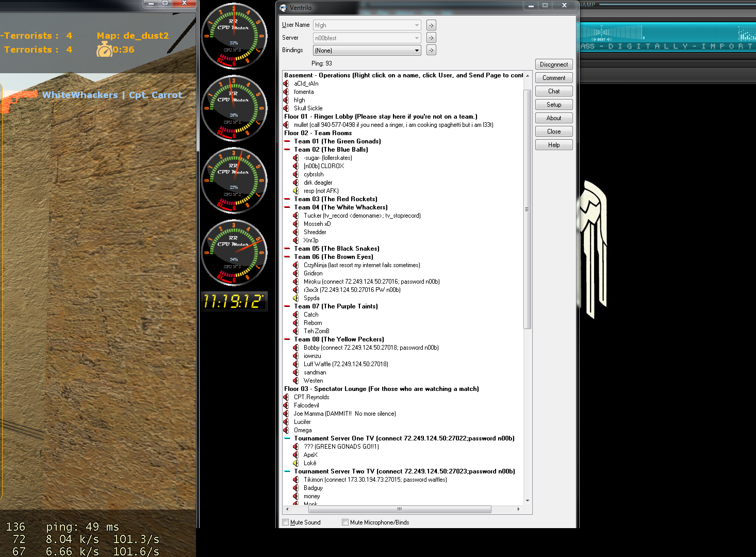The height and width of the screenshot is (557, 756).
Task: Open Ventrilo Setup
Action: (554, 105)
